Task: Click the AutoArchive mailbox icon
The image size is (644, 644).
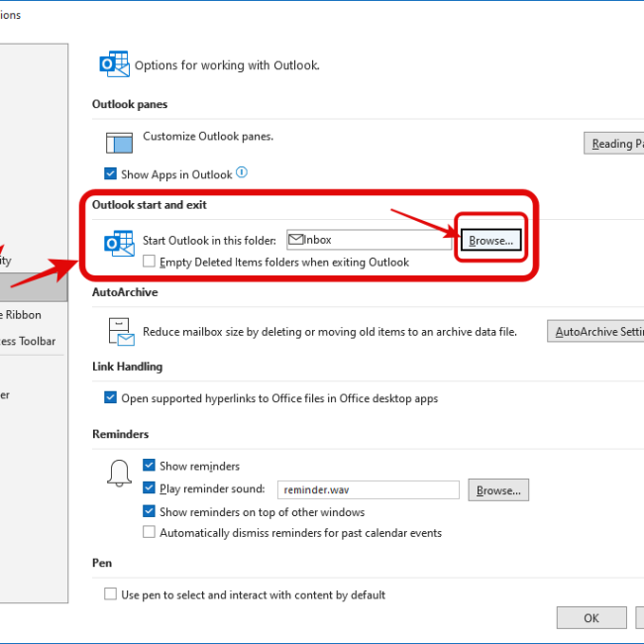Action: coord(121,332)
